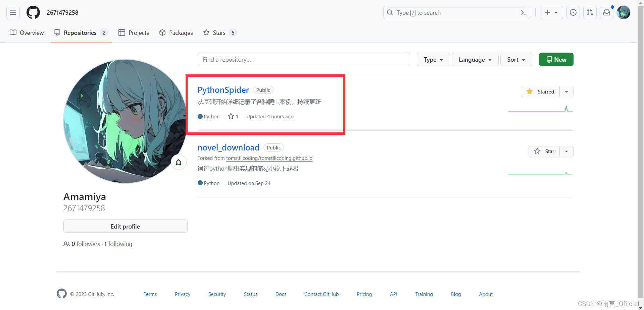Open the Pricing footer link

(x=364, y=294)
